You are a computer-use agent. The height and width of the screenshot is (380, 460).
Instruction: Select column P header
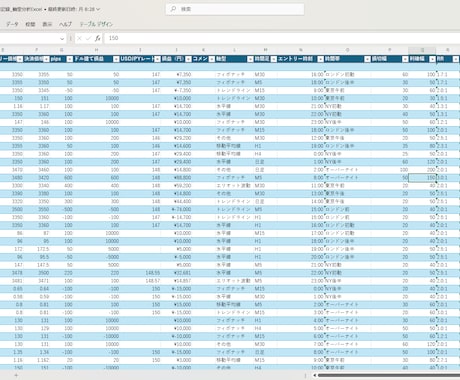(390, 50)
